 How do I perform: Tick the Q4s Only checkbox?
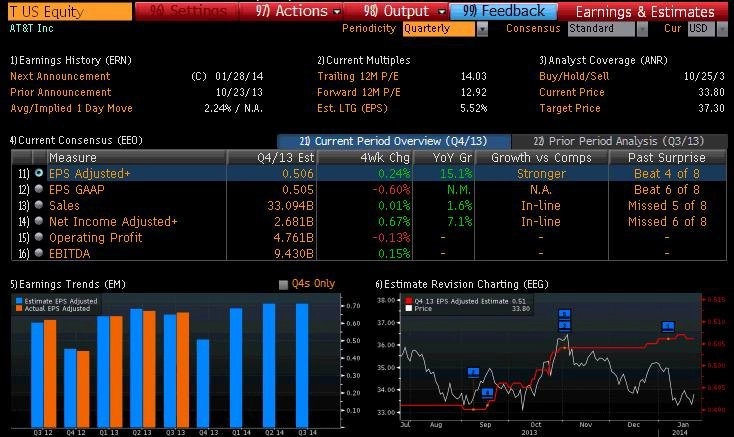(x=283, y=284)
